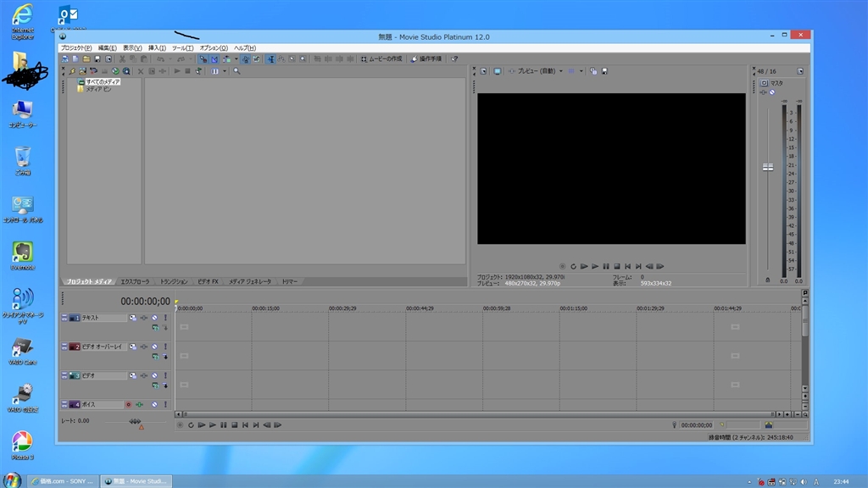Solo the ビデオ オーバーレイ track
Image resolution: width=868 pixels, height=488 pixels.
(165, 347)
